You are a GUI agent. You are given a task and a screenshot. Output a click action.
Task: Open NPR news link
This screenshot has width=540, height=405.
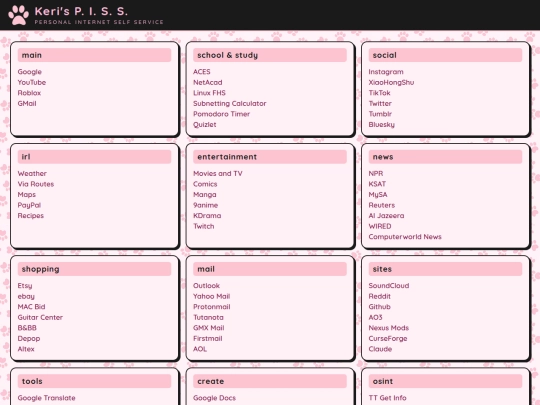pos(376,174)
